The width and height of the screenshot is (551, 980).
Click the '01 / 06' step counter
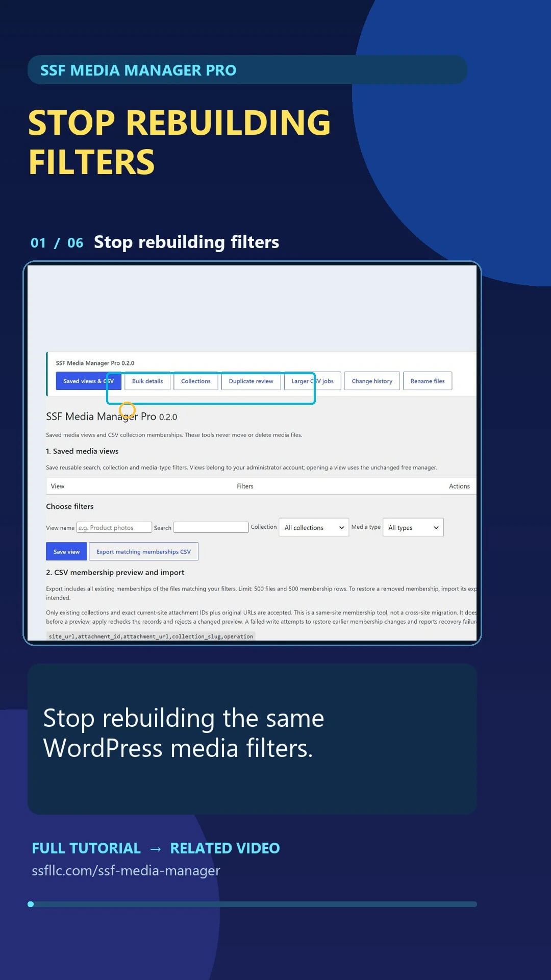[x=57, y=242]
